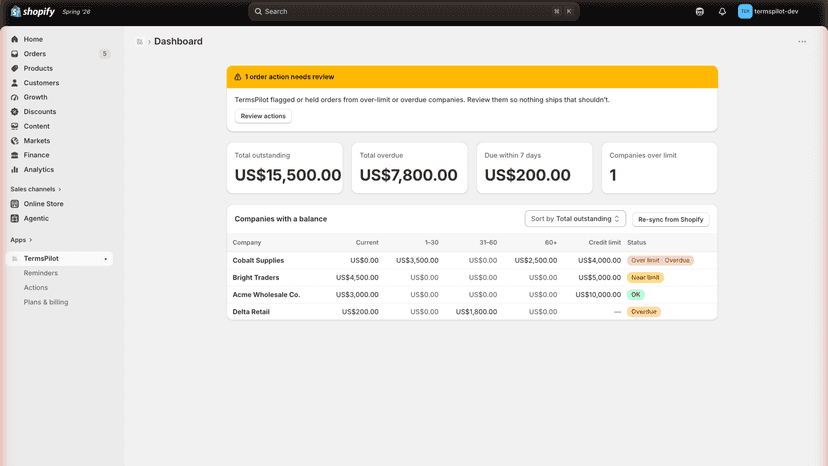This screenshot has width=828, height=466.
Task: Click the 31–60 column header
Action: coord(488,243)
